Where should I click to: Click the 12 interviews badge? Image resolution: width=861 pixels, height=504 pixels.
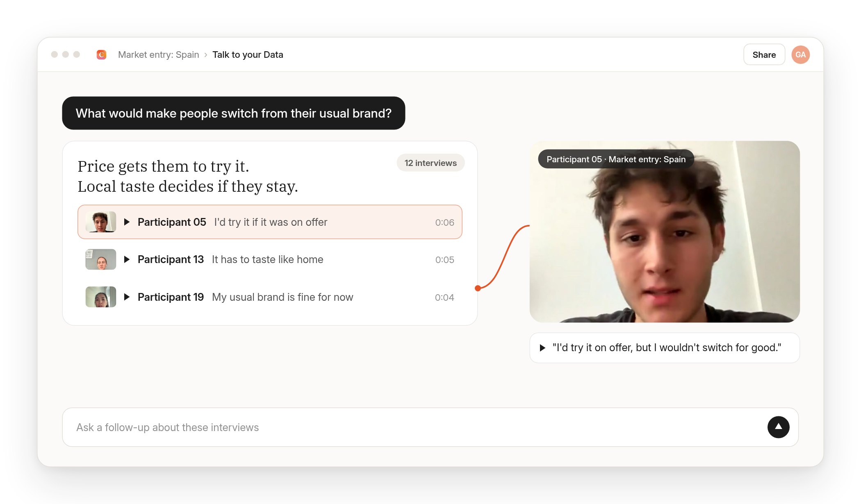[x=430, y=163]
